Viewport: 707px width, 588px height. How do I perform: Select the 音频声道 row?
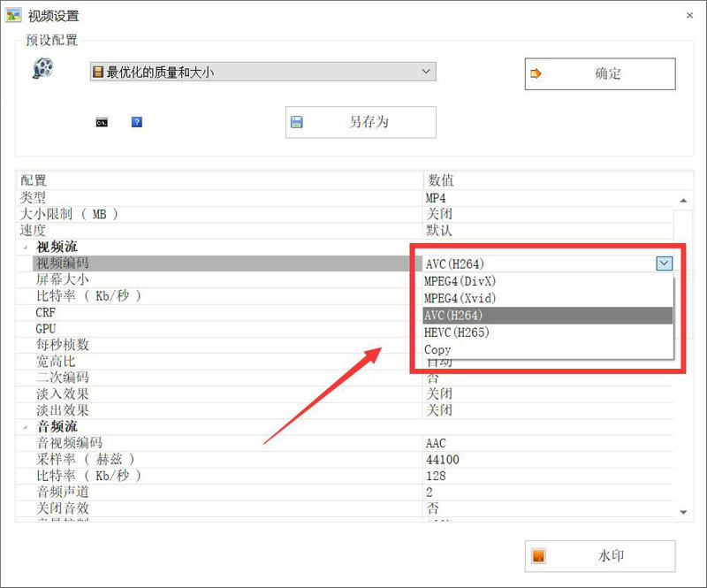345,492
